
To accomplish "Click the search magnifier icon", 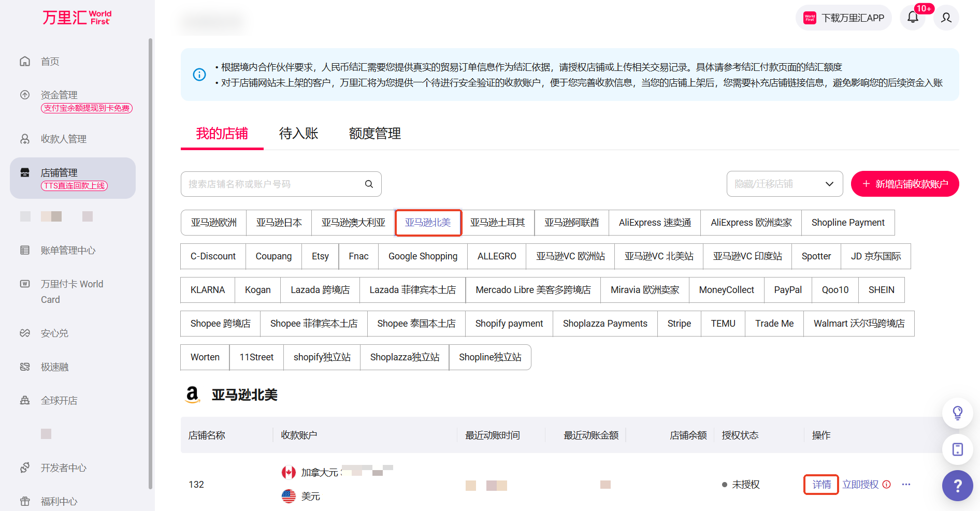I will tap(369, 184).
